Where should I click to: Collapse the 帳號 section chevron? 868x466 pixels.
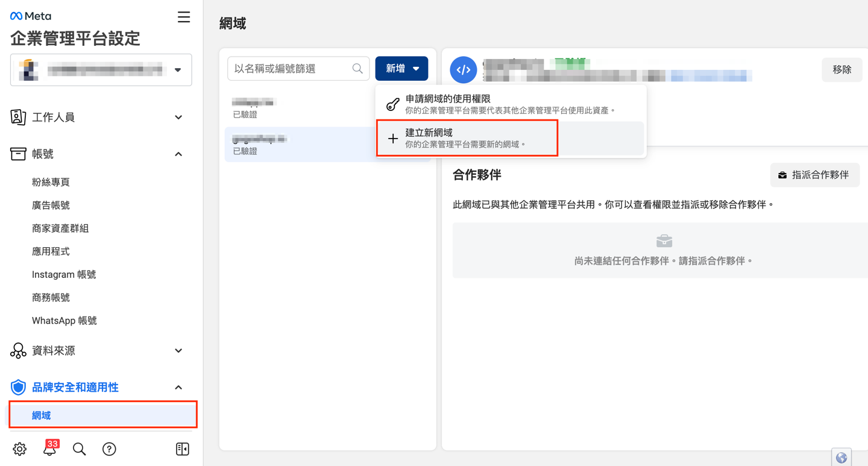pyautogui.click(x=178, y=154)
